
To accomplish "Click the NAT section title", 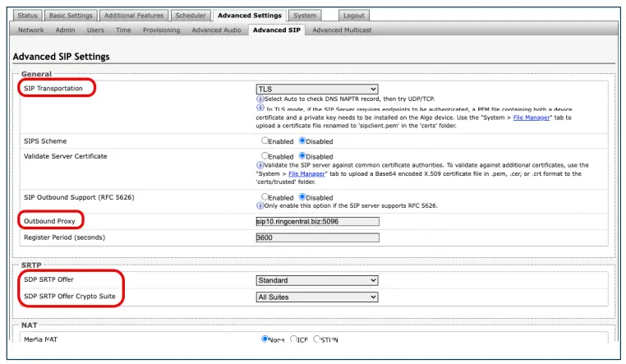I will coord(29,325).
